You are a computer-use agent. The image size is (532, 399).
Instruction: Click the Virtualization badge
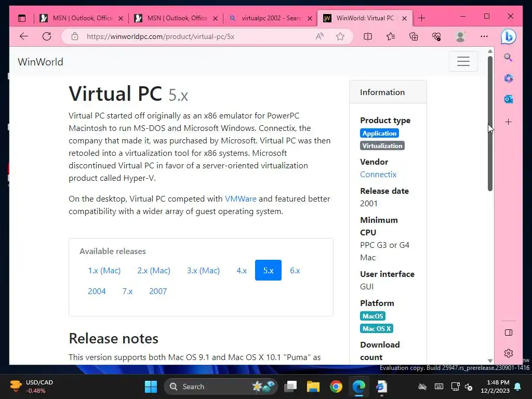tap(382, 146)
